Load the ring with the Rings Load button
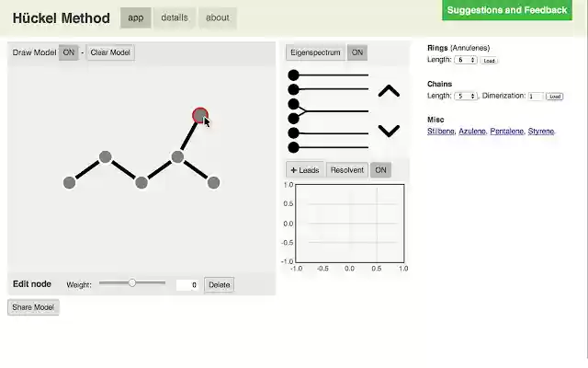The image size is (588, 368). pyautogui.click(x=489, y=61)
